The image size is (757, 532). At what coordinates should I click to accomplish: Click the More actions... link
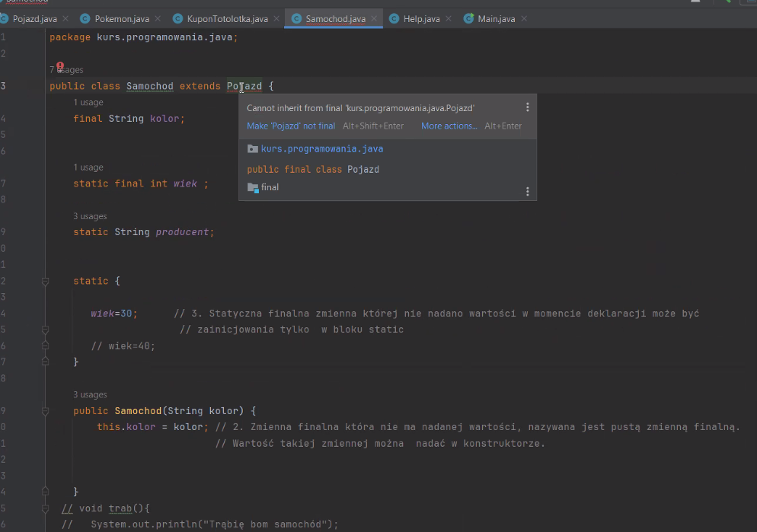click(449, 126)
